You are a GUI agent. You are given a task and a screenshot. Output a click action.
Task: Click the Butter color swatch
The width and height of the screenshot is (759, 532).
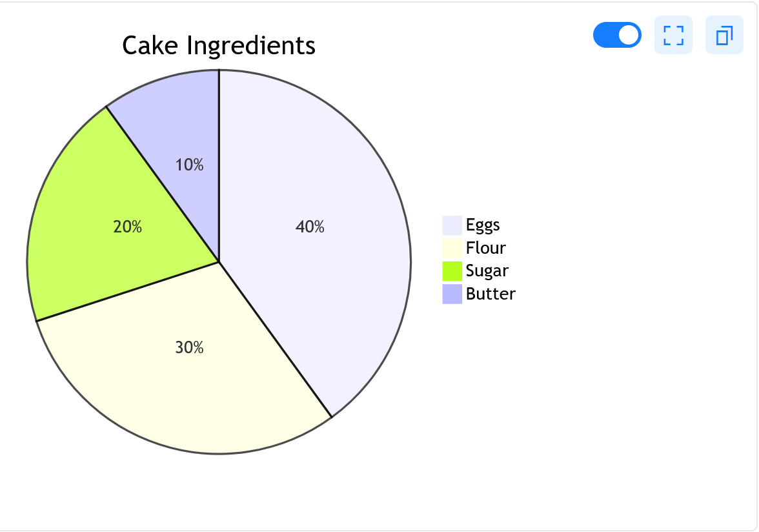[452, 294]
